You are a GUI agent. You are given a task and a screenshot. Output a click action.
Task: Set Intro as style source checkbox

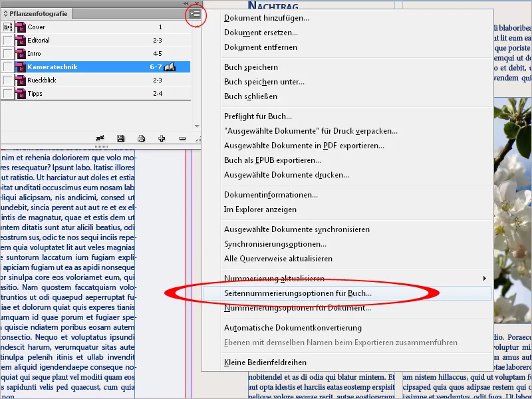7,54
